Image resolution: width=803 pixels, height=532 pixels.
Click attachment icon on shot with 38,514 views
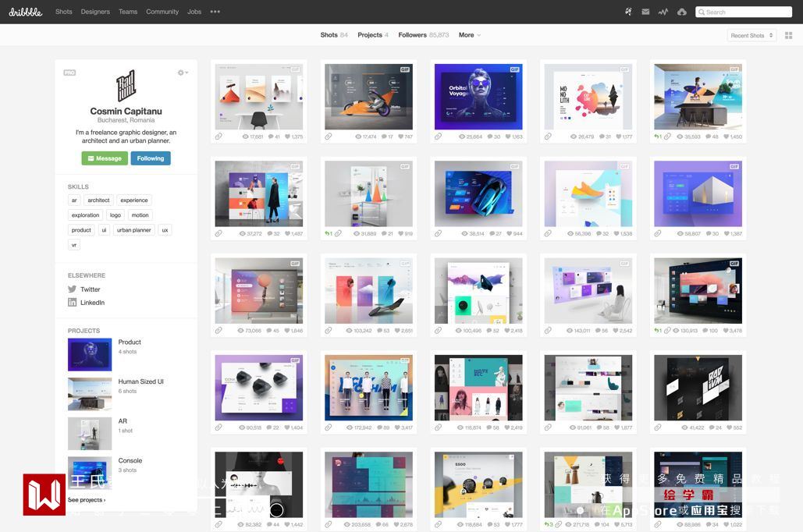[x=439, y=233]
